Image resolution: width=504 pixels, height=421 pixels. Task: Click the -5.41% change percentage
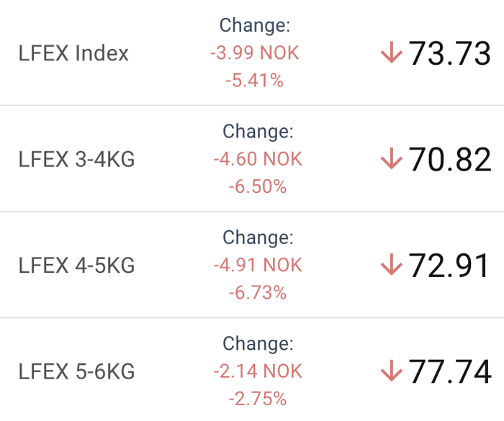(x=255, y=81)
